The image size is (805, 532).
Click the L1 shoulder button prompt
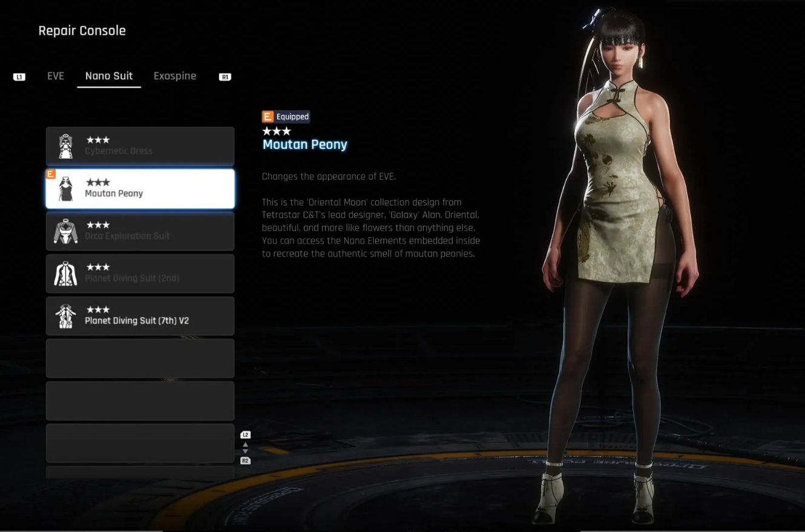(19, 77)
